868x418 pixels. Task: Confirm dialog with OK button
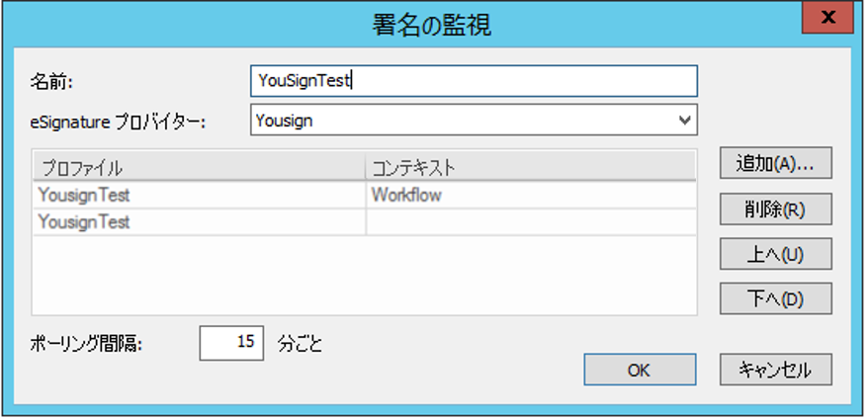click(x=640, y=370)
